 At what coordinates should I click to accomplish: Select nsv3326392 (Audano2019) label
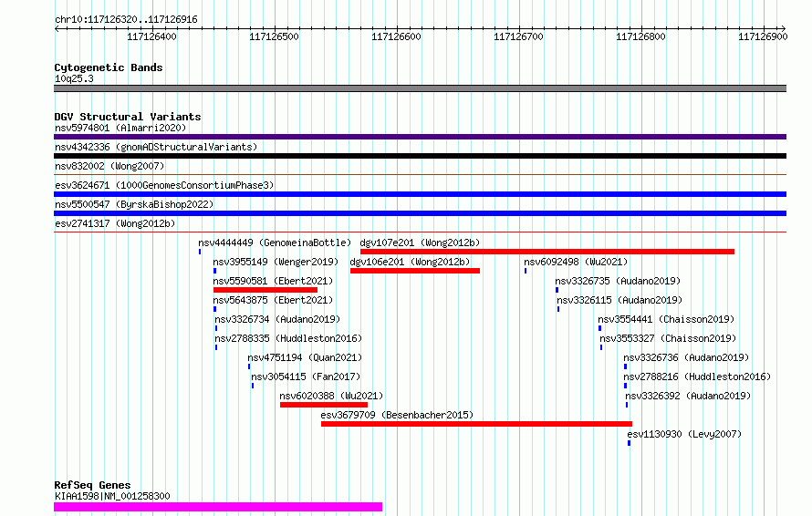[x=688, y=396]
